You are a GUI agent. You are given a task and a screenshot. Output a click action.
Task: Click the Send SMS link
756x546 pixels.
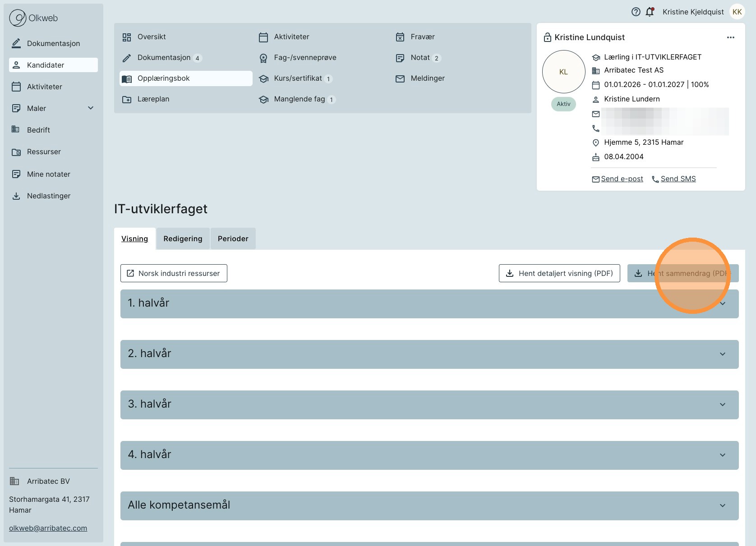(x=678, y=179)
